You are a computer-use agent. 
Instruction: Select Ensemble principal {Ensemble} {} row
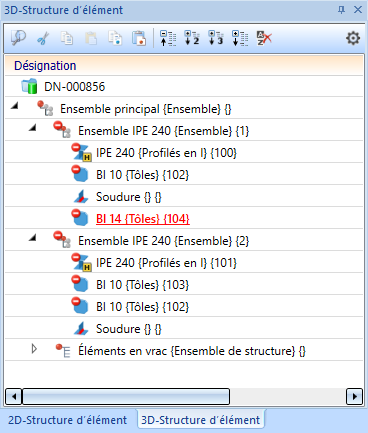(x=146, y=109)
